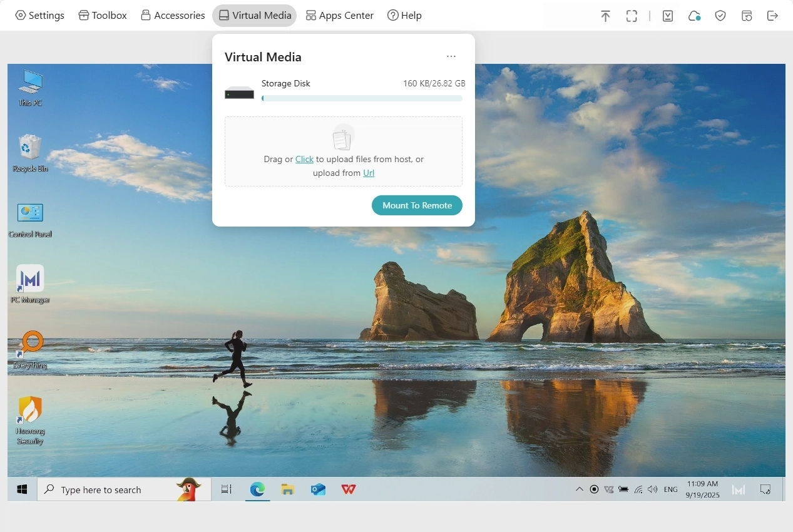This screenshot has height=532, width=793.
Task: Open the Toolbox menu
Action: [103, 16]
